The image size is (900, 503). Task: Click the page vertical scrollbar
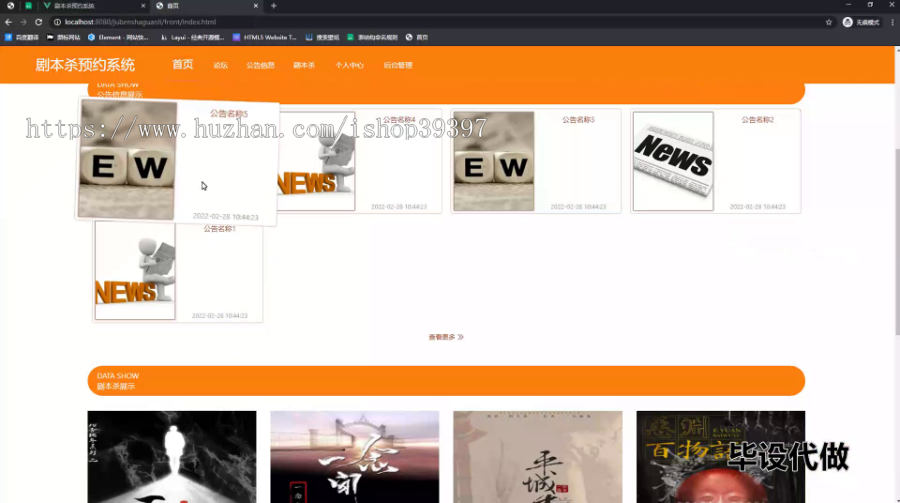pos(897,241)
